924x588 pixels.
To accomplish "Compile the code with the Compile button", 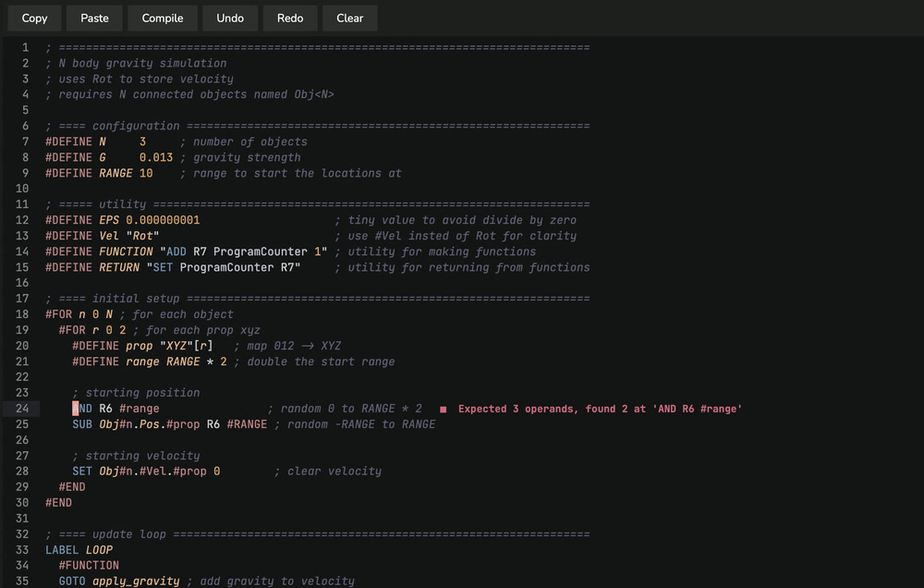I will (162, 18).
